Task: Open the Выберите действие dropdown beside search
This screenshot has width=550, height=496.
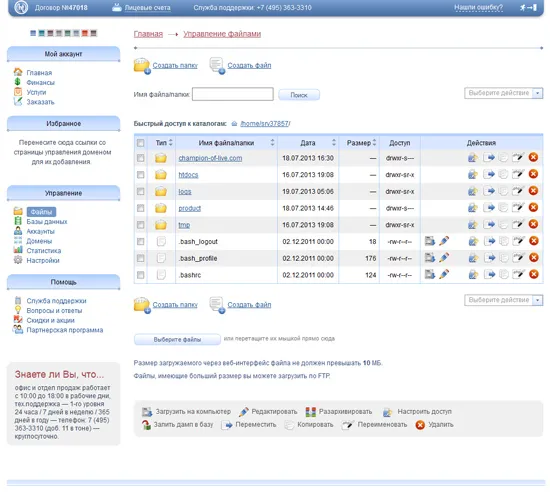Action: click(503, 93)
